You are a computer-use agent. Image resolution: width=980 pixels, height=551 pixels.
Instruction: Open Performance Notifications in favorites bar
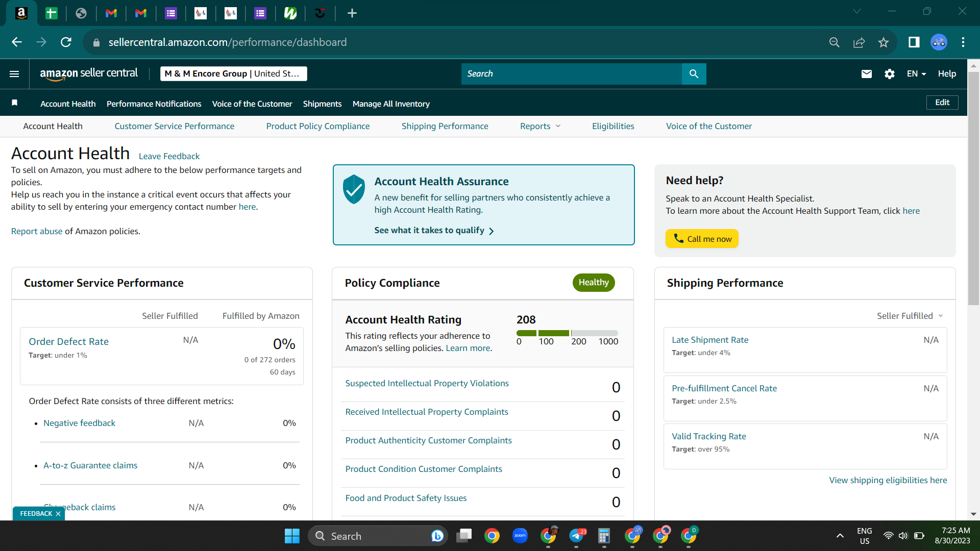coord(154,104)
